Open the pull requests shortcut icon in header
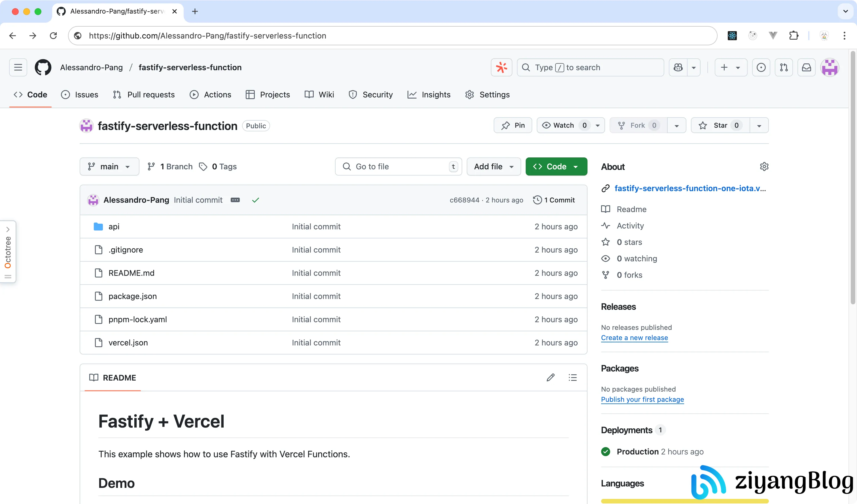Screen dimensions: 857x504 coord(784,67)
